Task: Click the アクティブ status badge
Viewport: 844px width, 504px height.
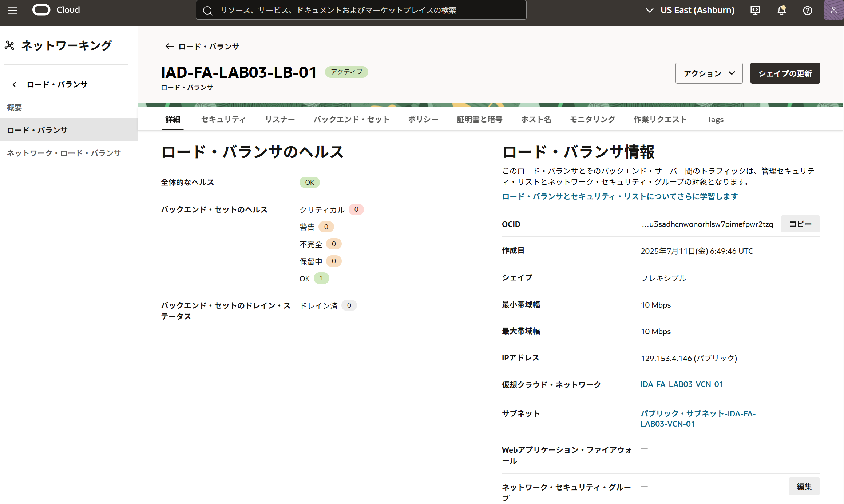Action: click(346, 72)
